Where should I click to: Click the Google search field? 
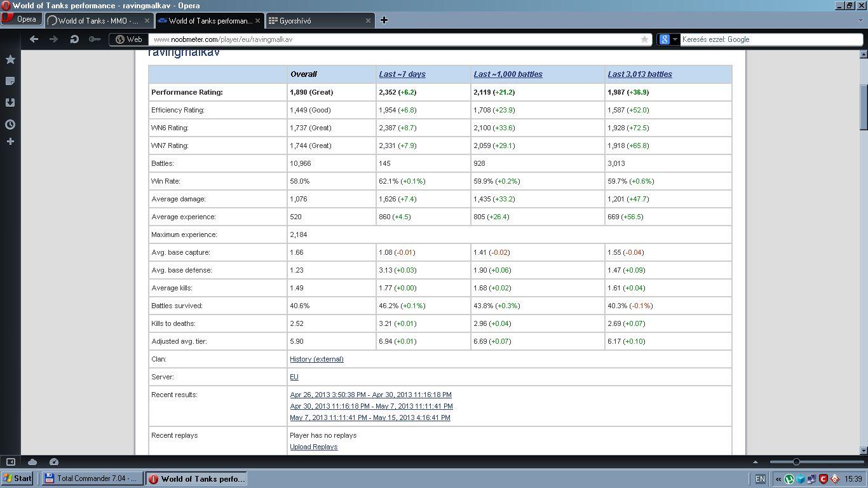click(x=771, y=39)
